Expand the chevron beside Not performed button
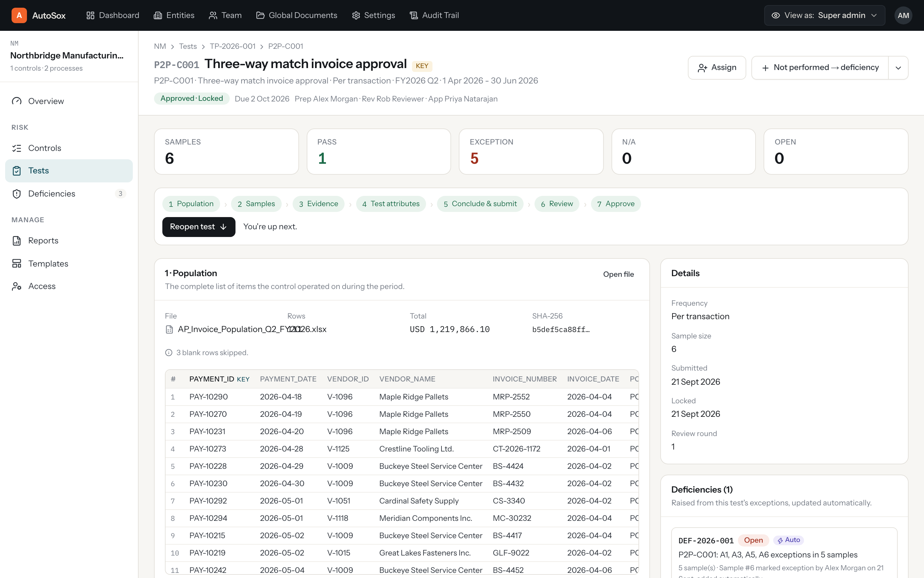The image size is (924, 578). 898,68
